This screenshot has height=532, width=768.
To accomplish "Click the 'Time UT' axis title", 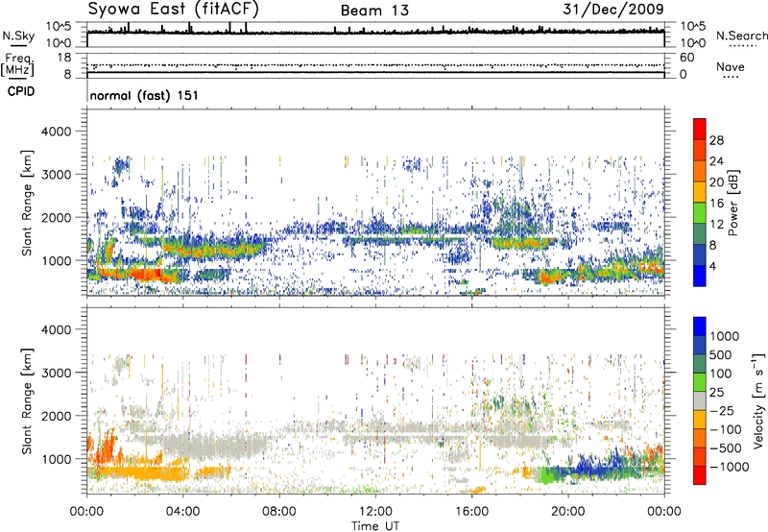I will [375, 525].
